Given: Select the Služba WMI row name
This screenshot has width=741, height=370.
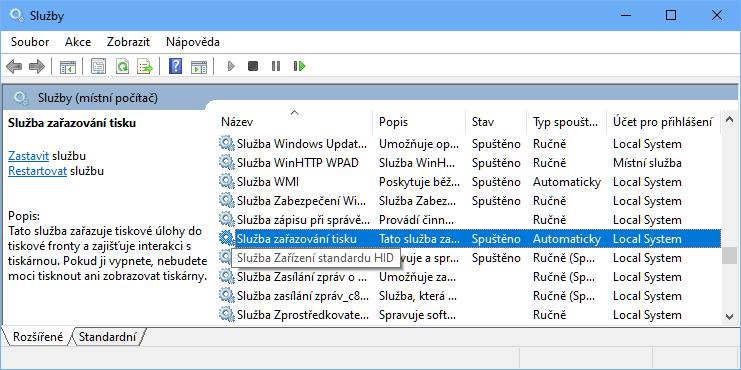Looking at the screenshot, I should (267, 182).
